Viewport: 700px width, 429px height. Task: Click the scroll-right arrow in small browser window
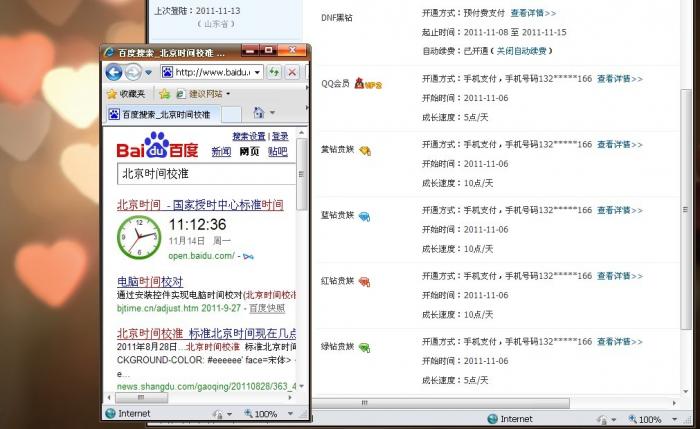click(290, 397)
